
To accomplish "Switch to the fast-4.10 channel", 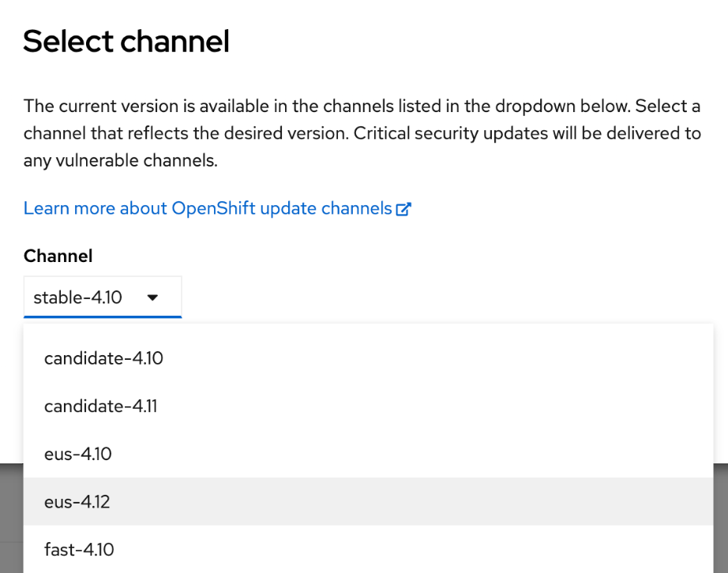I will click(x=79, y=549).
